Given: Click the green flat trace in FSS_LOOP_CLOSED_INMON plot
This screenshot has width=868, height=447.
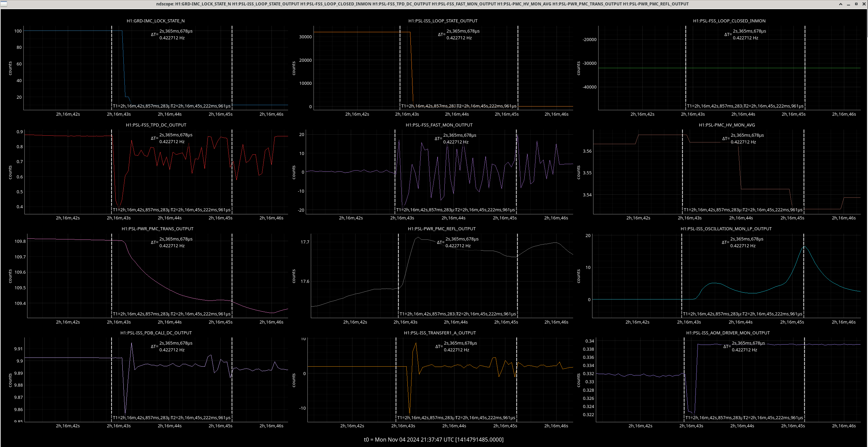Looking at the screenshot, I should 729,68.
